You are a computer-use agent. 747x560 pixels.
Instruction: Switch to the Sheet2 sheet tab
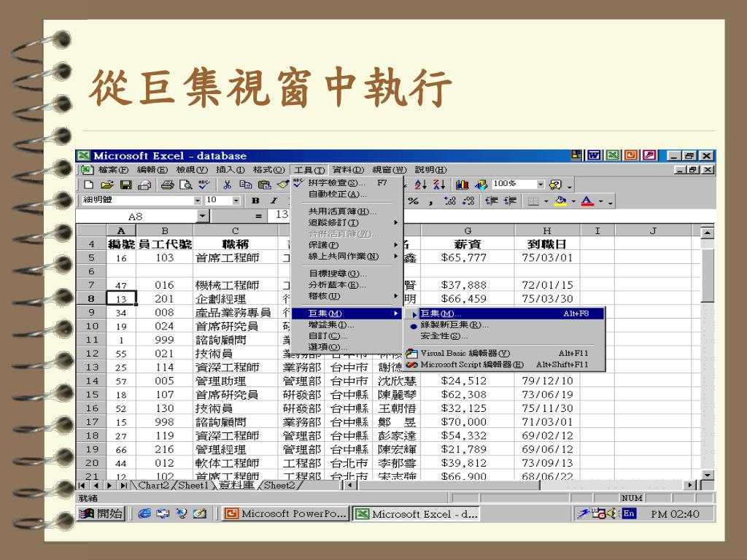coord(279,485)
